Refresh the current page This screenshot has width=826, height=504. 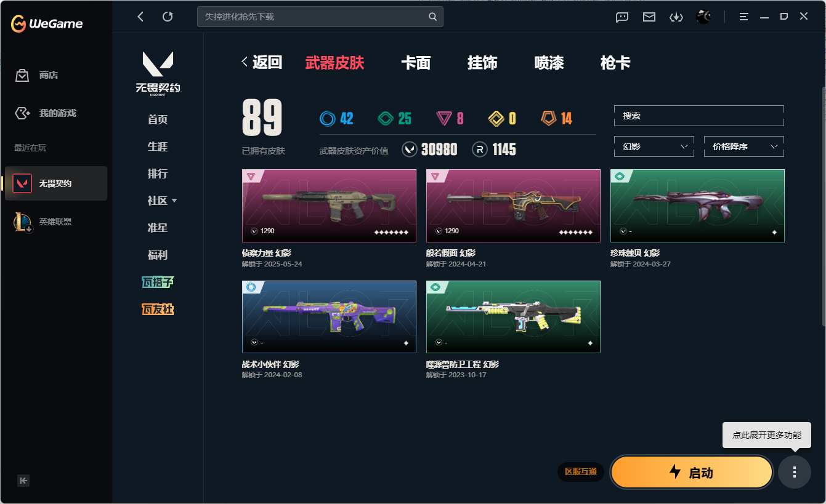168,17
